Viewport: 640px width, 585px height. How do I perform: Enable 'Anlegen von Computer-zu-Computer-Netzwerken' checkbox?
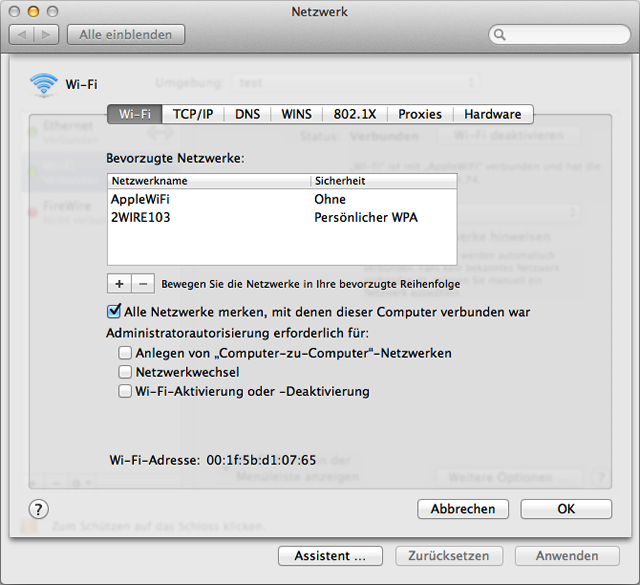125,353
